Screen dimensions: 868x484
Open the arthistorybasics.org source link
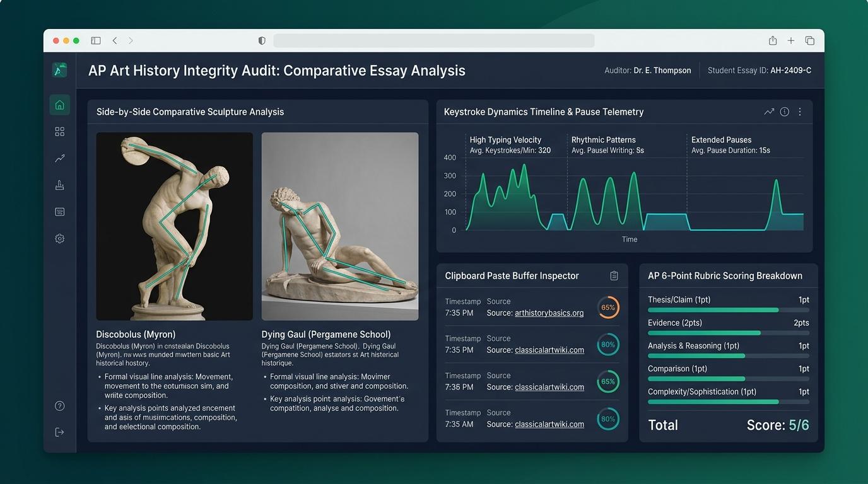tap(549, 313)
